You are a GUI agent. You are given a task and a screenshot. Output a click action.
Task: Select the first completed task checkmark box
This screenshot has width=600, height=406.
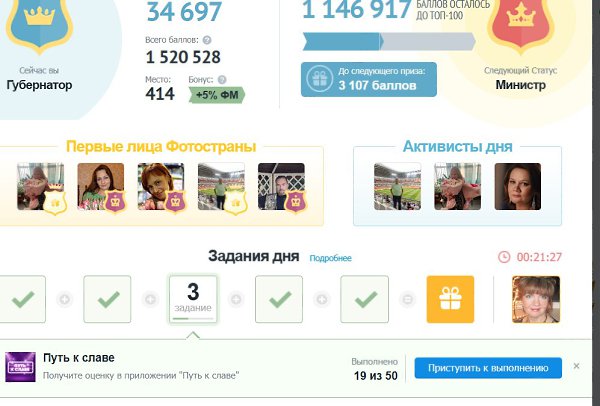[x=23, y=299]
